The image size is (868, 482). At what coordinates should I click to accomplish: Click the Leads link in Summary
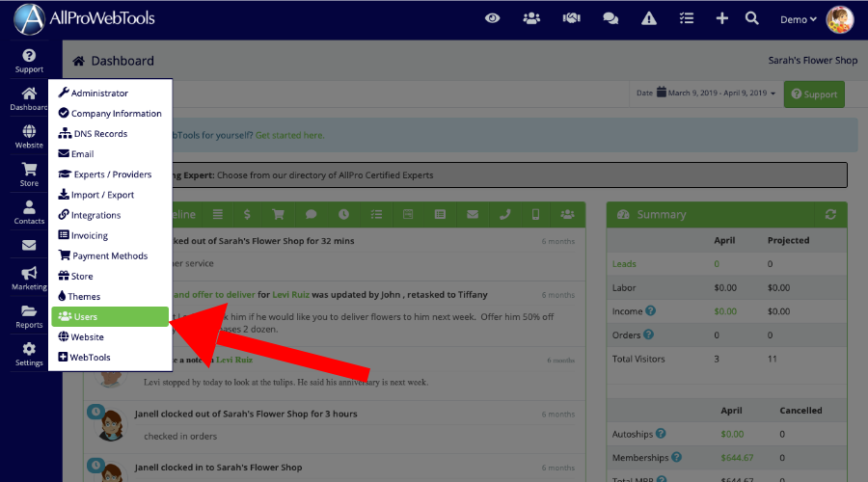(x=624, y=264)
